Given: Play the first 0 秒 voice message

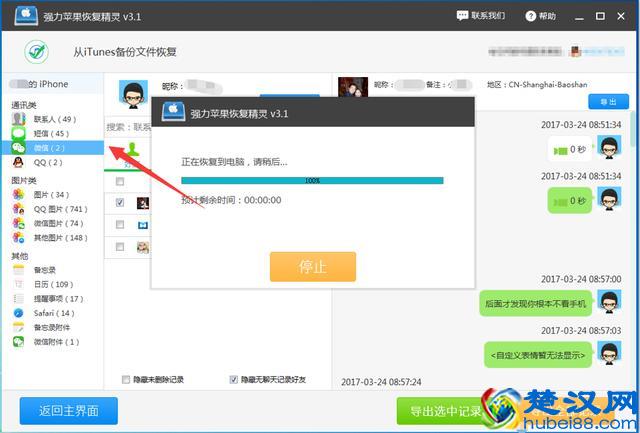Looking at the screenshot, I should coord(569,150).
